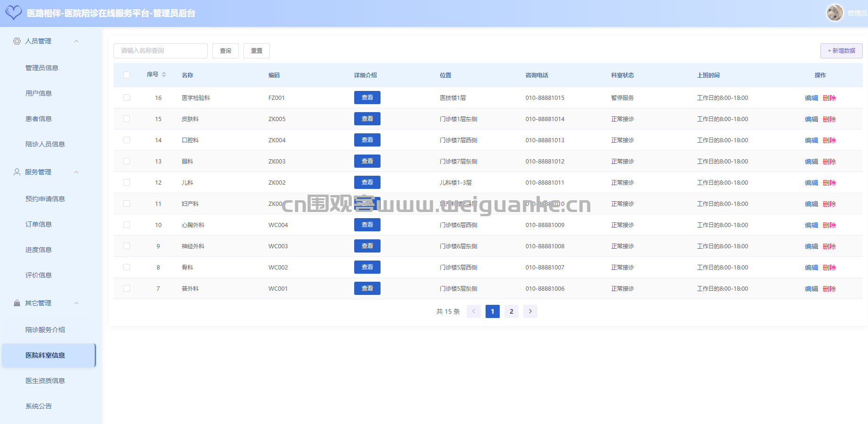Click the administrator avatar picture
Image resolution: width=868 pixels, height=424 pixels.
coord(835,13)
